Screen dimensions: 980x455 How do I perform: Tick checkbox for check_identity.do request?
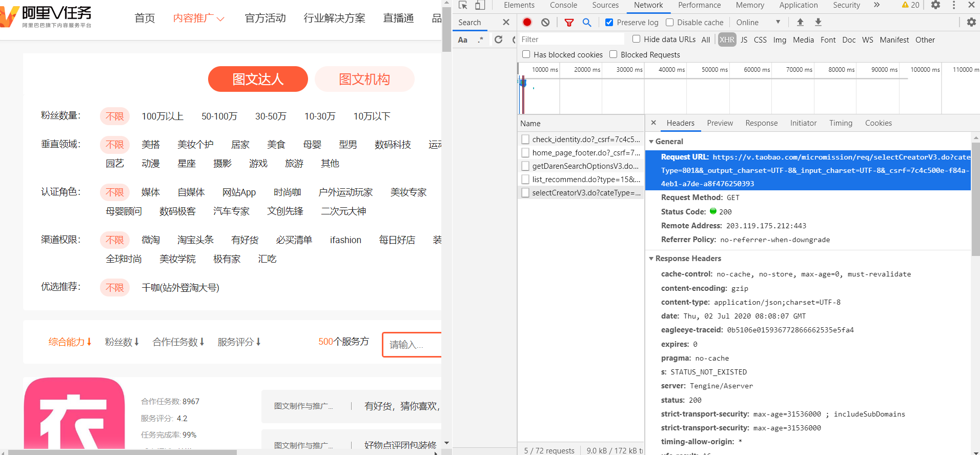(525, 139)
